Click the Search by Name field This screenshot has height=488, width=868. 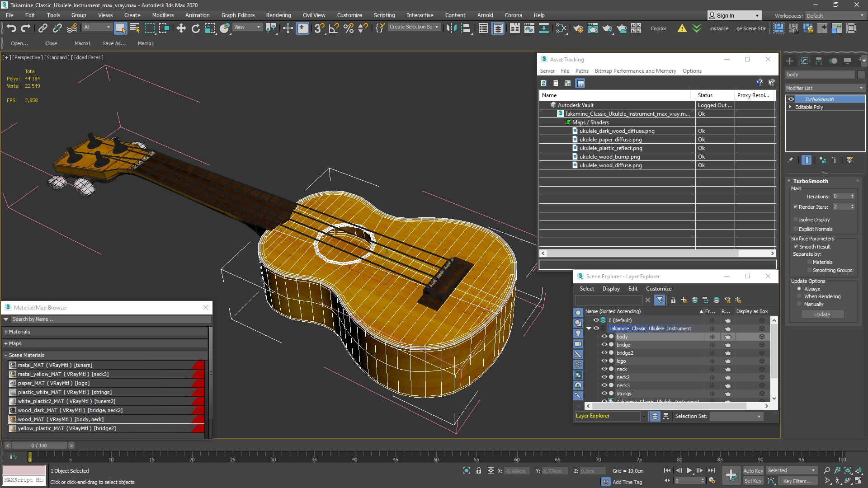pos(111,319)
